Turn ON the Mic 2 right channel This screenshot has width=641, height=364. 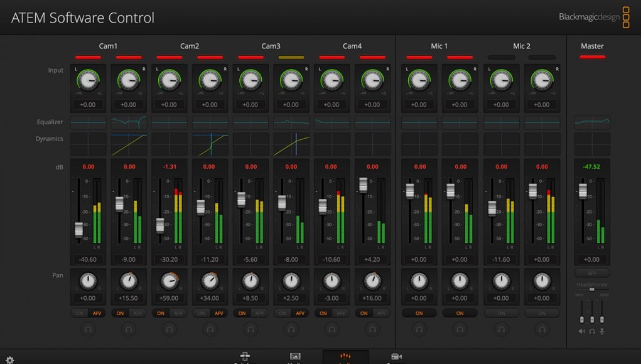coord(542,313)
